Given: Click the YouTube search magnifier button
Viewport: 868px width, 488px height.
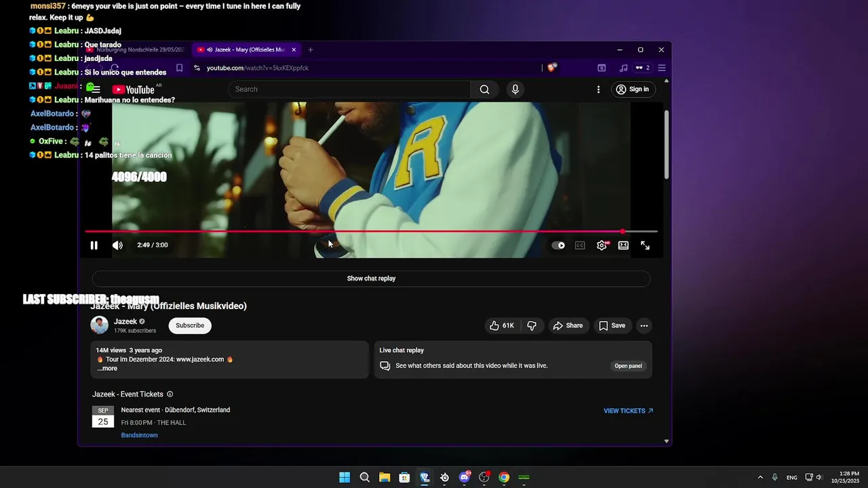Looking at the screenshot, I should pyautogui.click(x=484, y=89).
